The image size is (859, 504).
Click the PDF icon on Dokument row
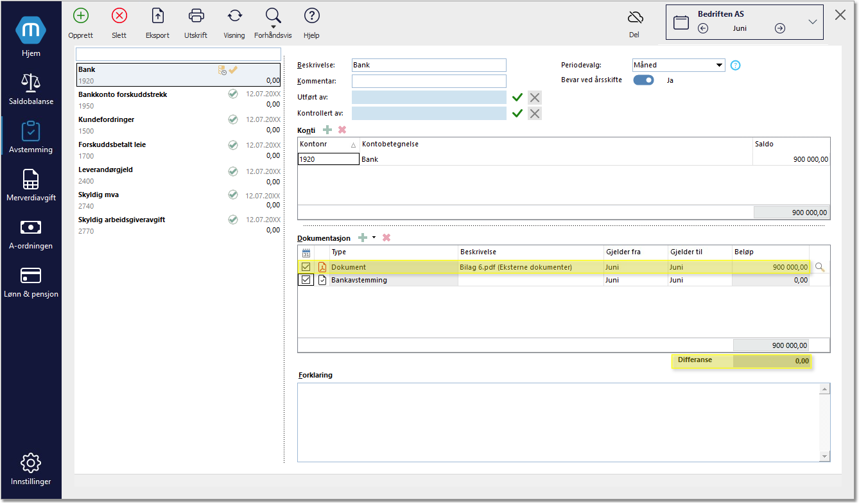(322, 267)
